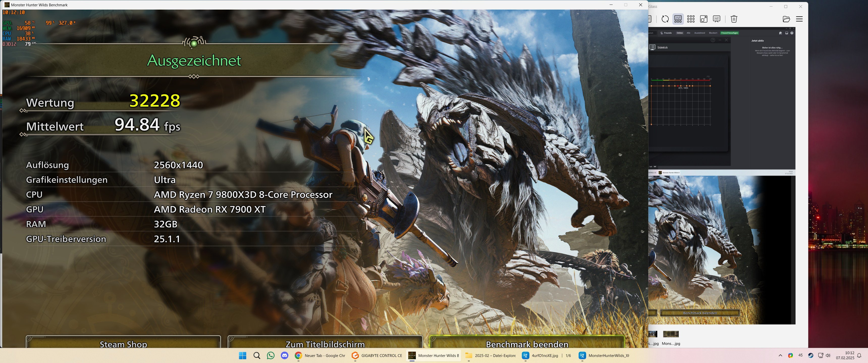Open the volume speaker control in the tray
Image resolution: width=868 pixels, height=363 pixels.
coord(828,356)
